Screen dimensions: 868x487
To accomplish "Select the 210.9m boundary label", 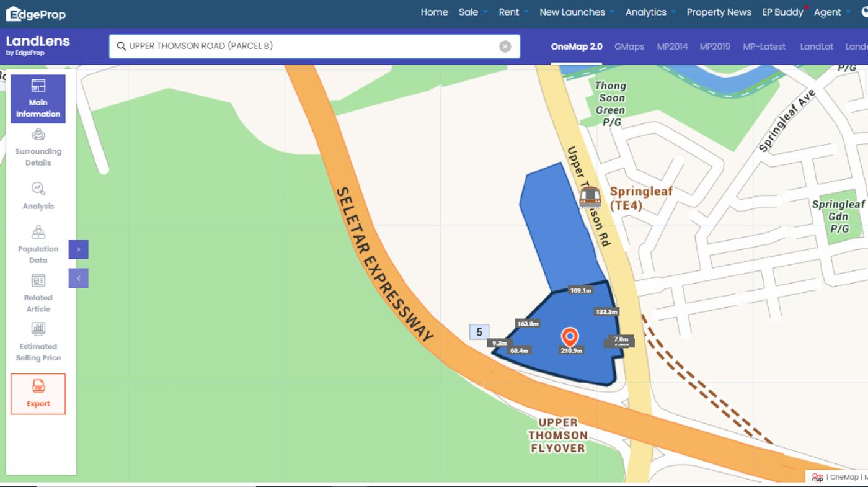I will coord(572,351).
